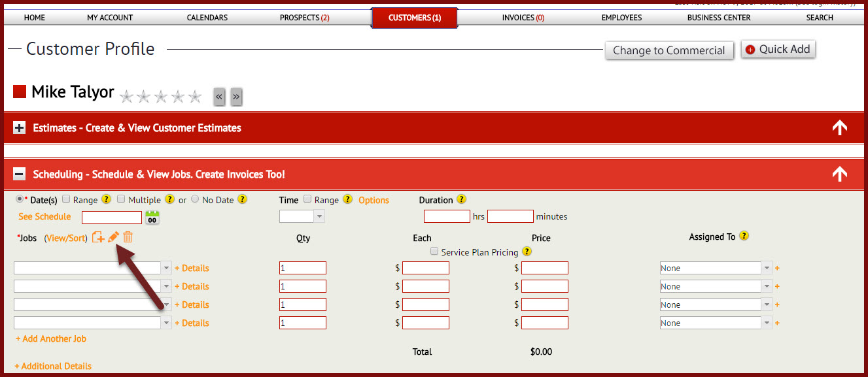Click the Duration hours input field

point(447,216)
